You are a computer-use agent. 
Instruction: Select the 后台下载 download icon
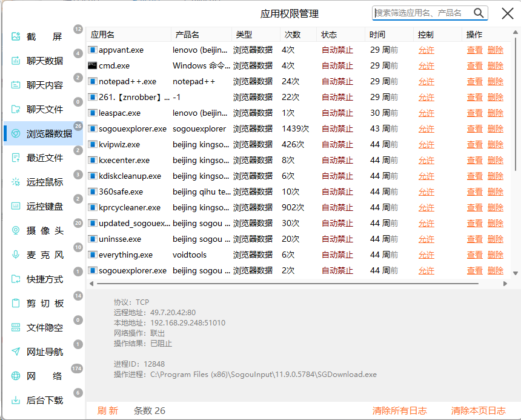(x=16, y=400)
